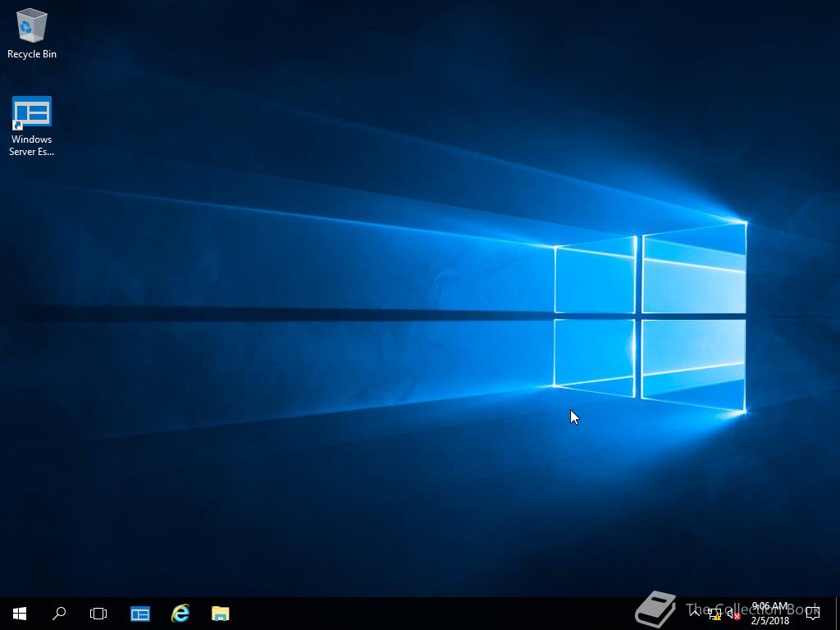
Task: Open the Start menu
Action: (x=20, y=614)
